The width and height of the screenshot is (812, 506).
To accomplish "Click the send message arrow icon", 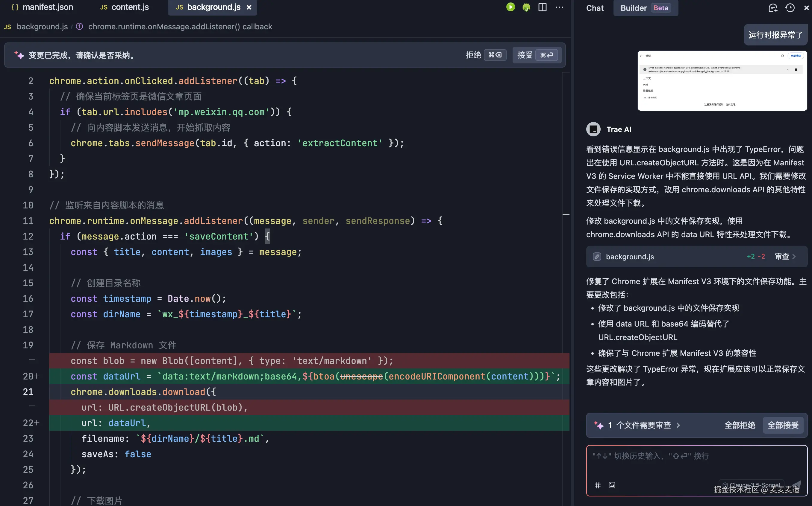I will coord(796,484).
